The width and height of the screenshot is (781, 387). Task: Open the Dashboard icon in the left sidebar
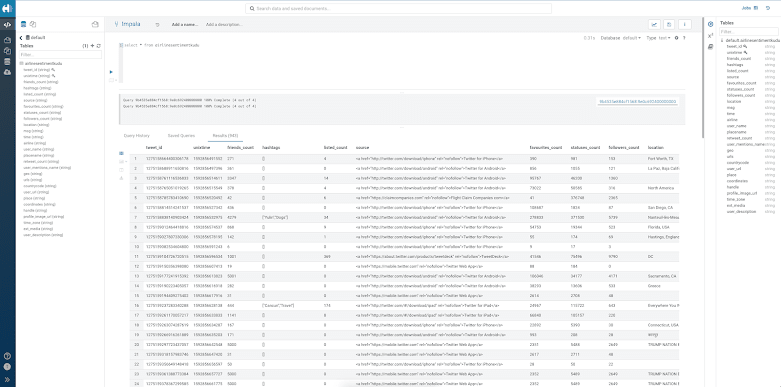[7, 40]
